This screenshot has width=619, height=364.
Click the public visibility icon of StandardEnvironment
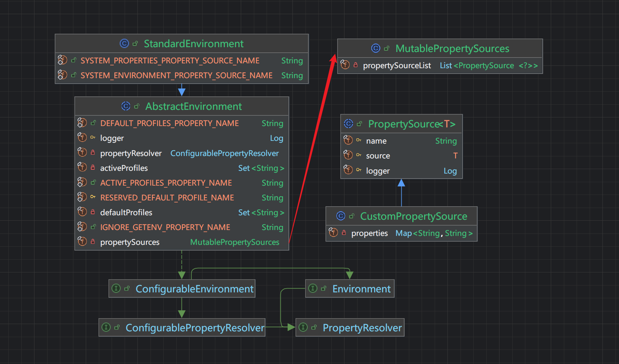(135, 44)
